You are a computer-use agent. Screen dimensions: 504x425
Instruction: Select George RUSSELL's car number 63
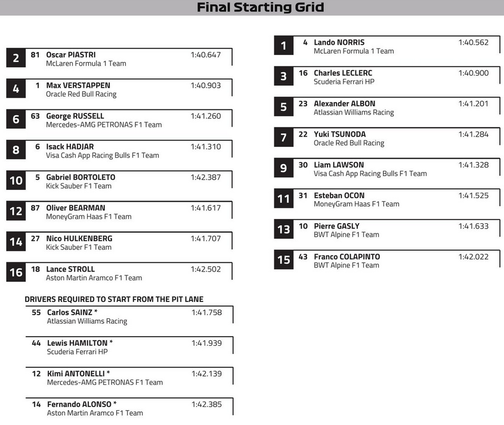[35, 116]
